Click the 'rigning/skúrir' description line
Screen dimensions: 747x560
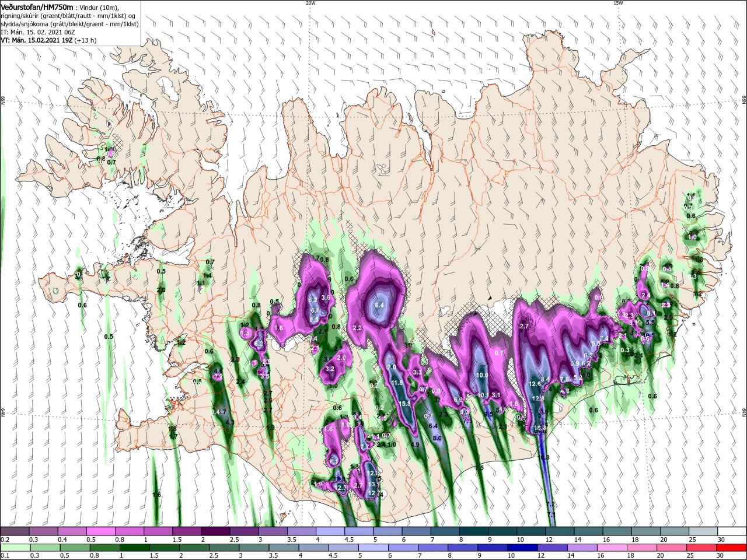(68, 16)
